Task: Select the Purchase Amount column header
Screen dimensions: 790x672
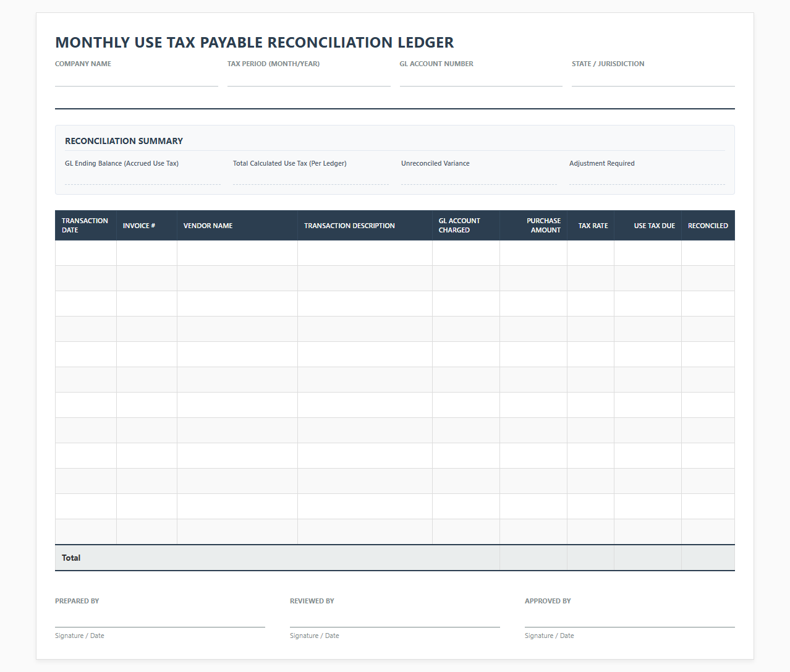Action: click(x=533, y=226)
